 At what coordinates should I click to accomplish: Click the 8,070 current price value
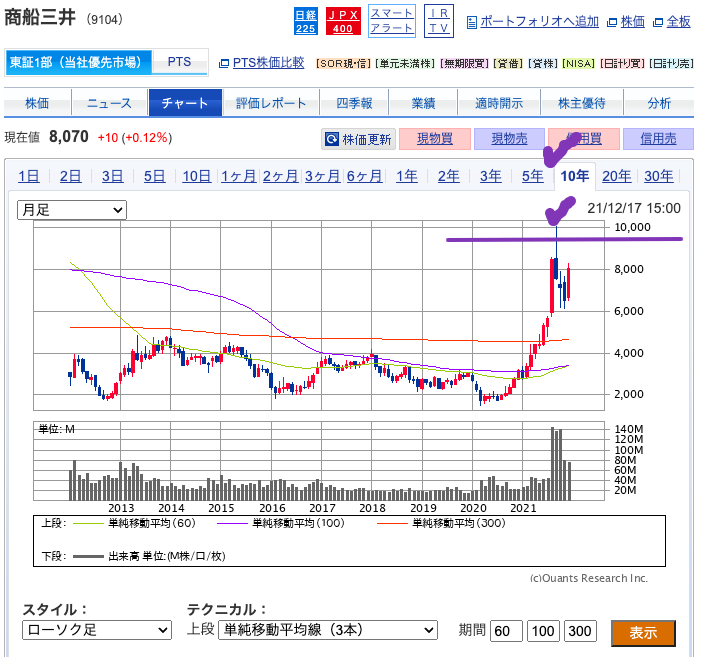[69, 136]
